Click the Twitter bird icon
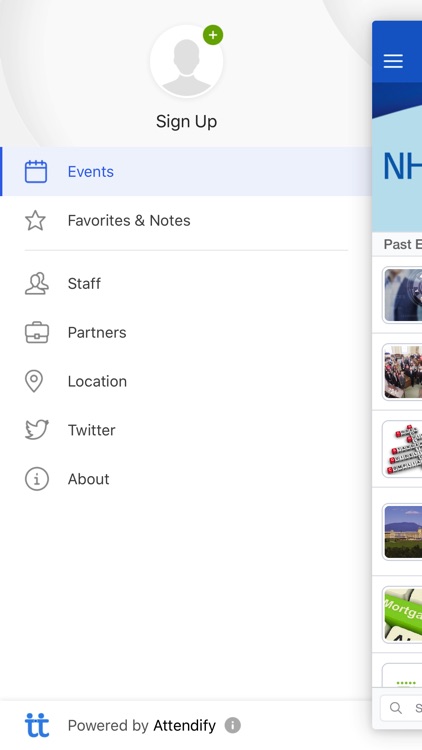Image resolution: width=422 pixels, height=750 pixels. tap(37, 430)
